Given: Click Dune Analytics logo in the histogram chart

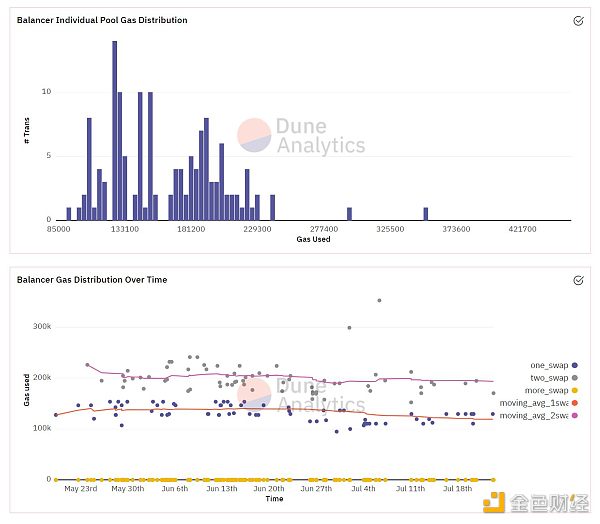Looking at the screenshot, I should tap(300, 137).
